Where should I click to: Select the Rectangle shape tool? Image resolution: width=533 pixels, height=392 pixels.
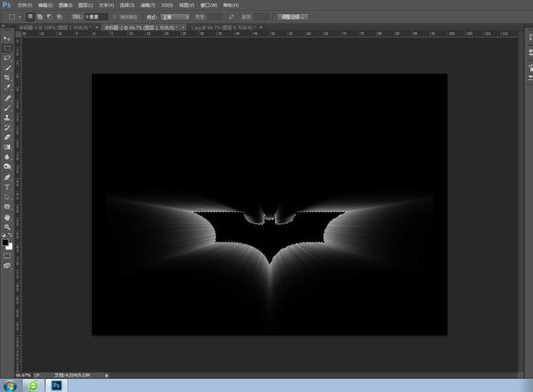pyautogui.click(x=6, y=207)
